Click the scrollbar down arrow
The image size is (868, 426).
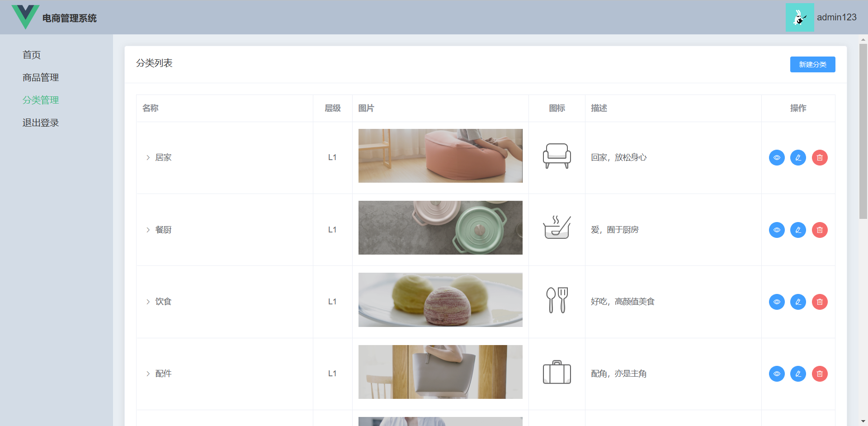click(863, 421)
